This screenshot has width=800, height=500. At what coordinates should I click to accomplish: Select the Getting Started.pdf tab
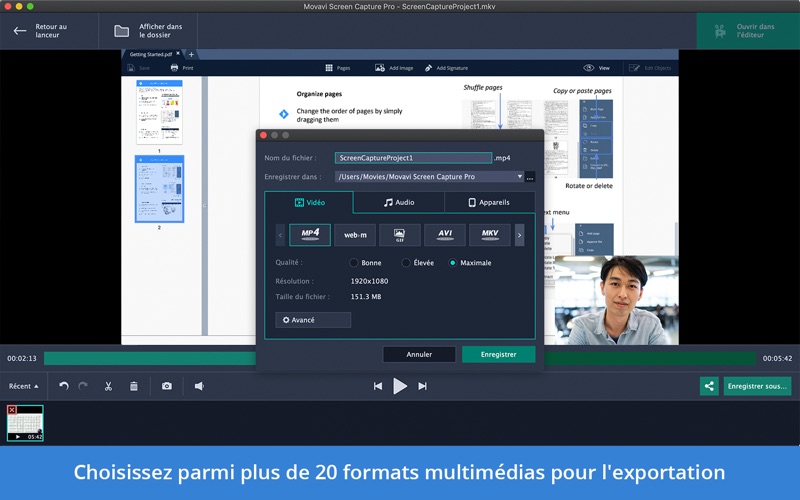[x=150, y=54]
